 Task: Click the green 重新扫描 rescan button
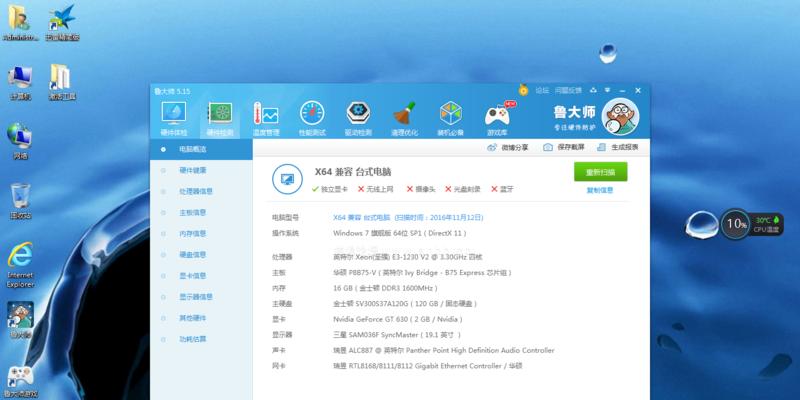[x=601, y=172]
